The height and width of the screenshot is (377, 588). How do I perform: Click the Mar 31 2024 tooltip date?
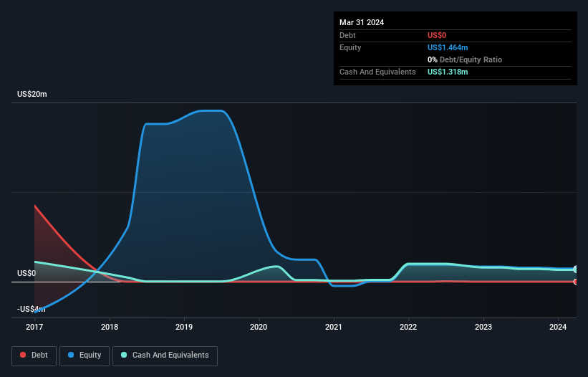pyautogui.click(x=362, y=22)
